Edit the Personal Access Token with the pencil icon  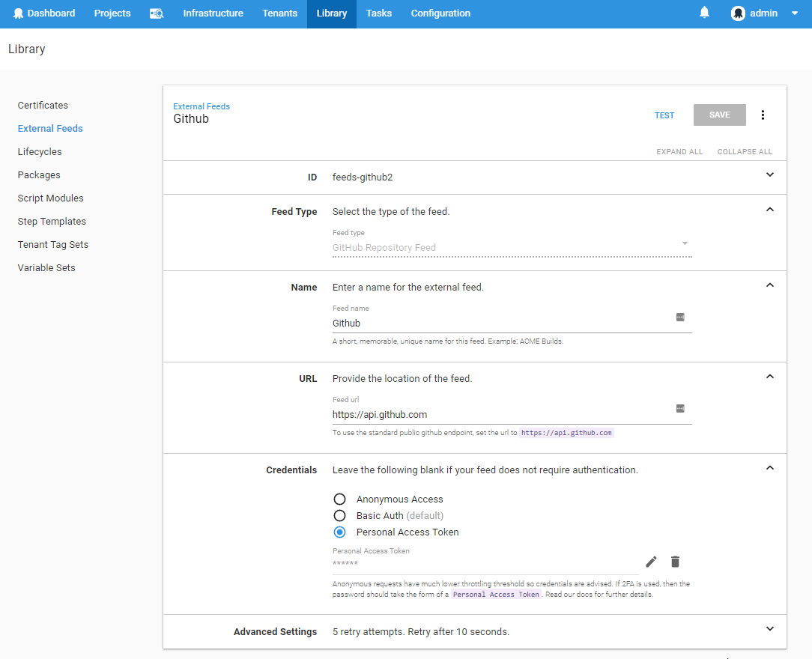[x=651, y=561]
